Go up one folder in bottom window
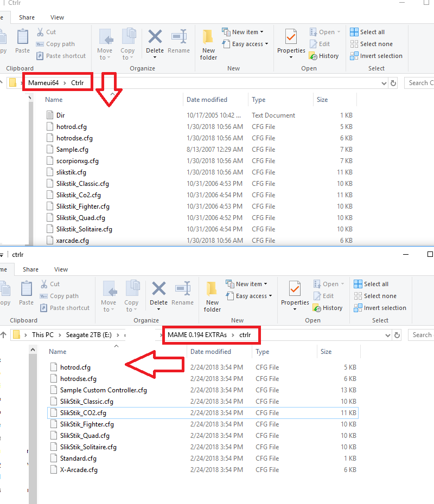The image size is (434, 504). [4, 334]
